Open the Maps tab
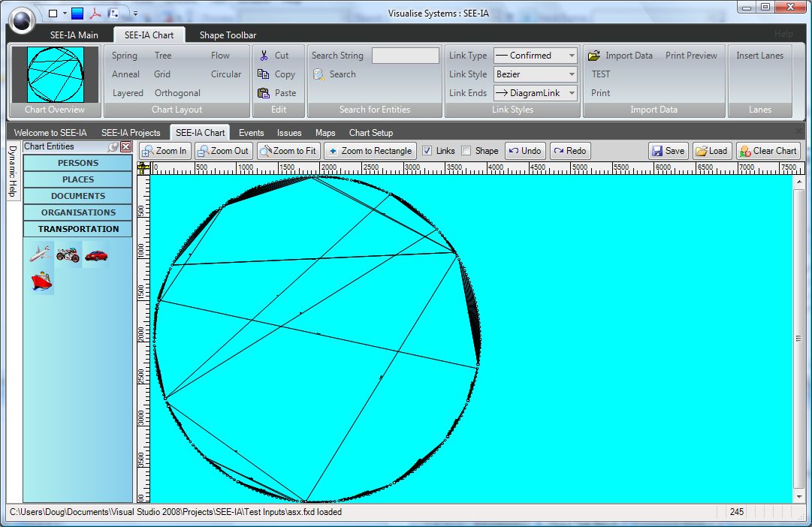 coord(325,133)
